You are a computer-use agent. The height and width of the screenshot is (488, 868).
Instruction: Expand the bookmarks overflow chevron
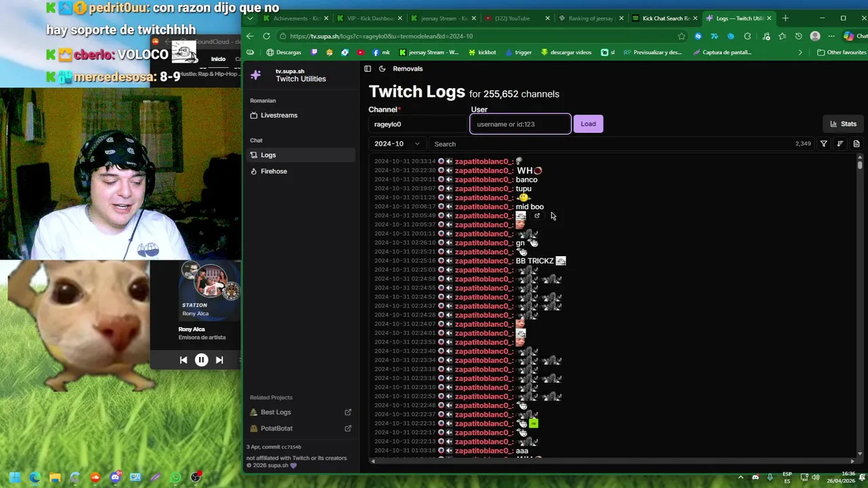(x=800, y=52)
